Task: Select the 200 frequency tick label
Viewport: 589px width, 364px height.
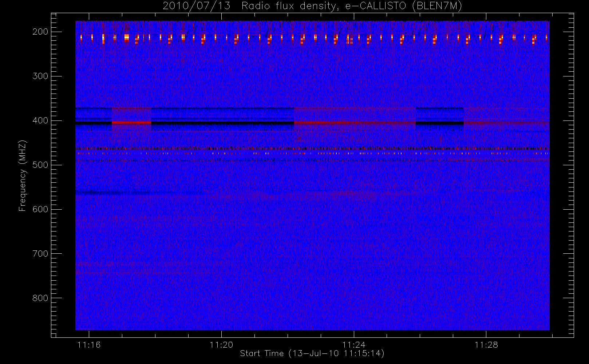Action: pos(40,32)
